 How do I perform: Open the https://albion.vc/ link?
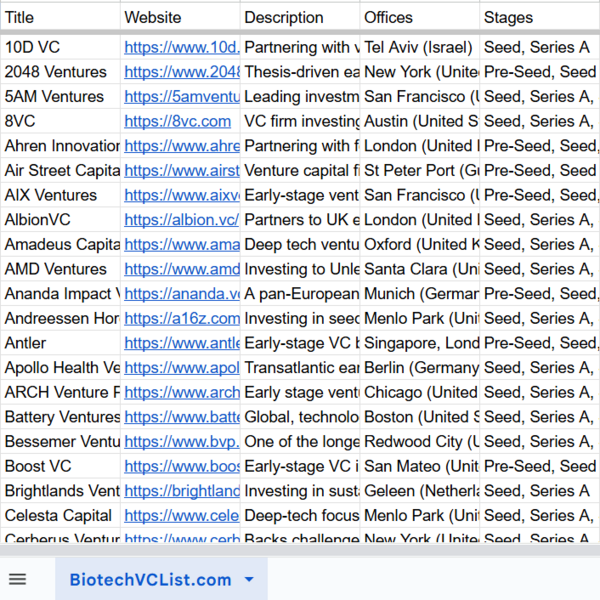click(x=181, y=220)
